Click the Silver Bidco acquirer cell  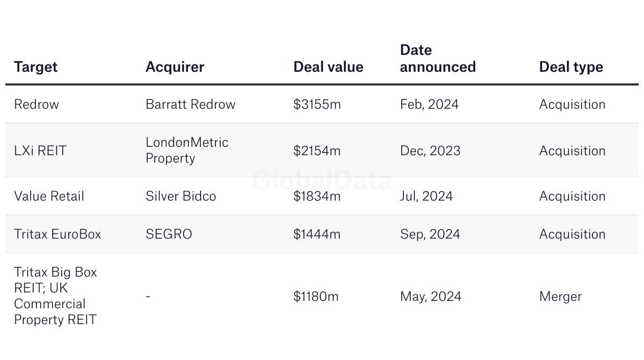(181, 196)
